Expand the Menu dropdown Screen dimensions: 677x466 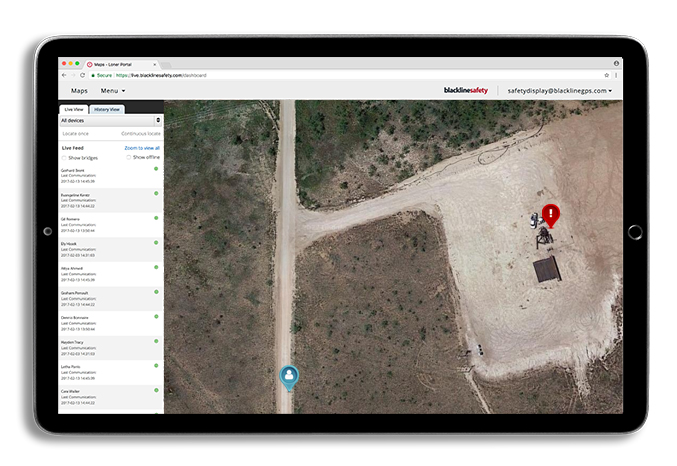[112, 91]
